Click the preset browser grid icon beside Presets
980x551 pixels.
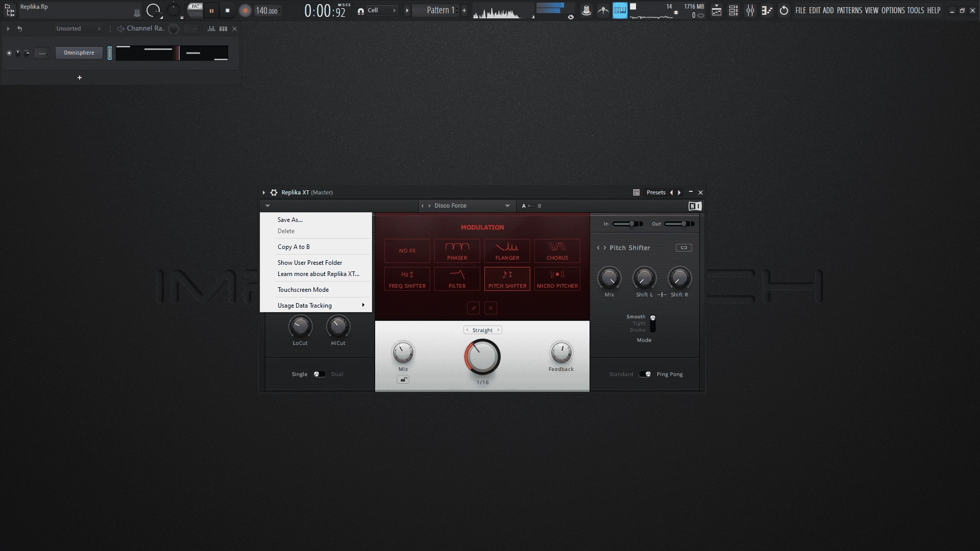point(636,192)
